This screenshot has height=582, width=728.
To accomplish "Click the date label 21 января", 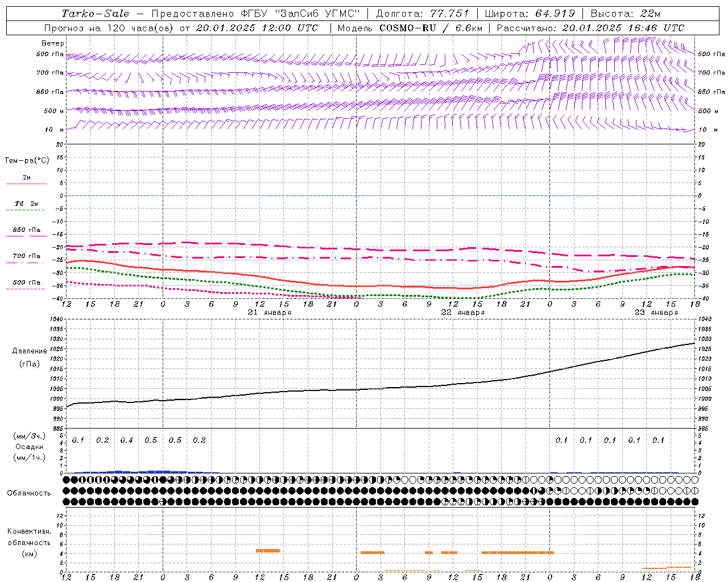I will pos(269,313).
